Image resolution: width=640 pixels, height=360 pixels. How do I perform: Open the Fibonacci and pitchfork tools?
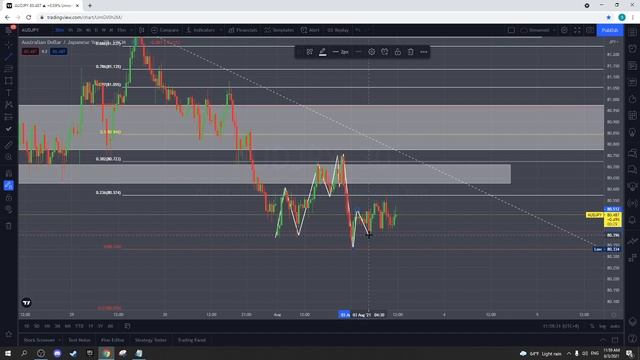(x=9, y=69)
